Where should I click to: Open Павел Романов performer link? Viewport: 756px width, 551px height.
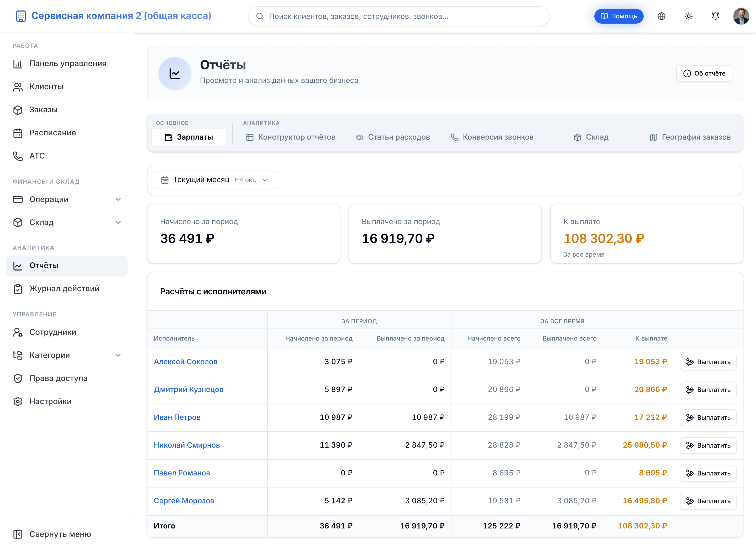(182, 473)
